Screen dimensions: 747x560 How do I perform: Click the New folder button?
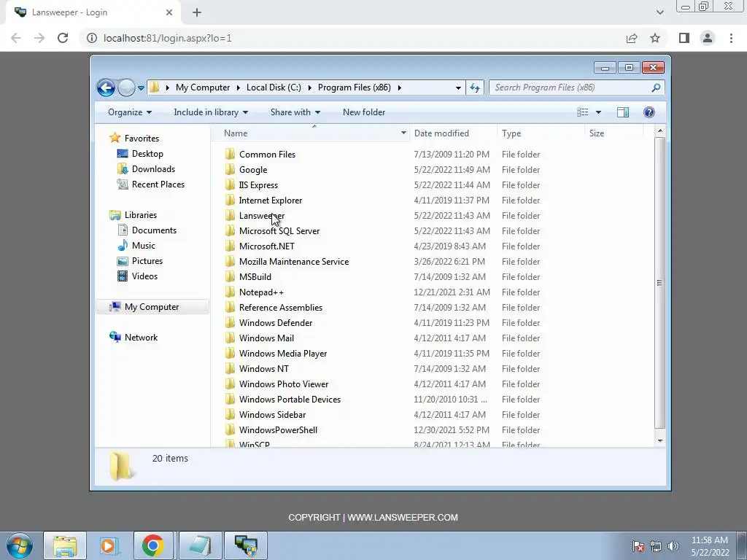(364, 112)
